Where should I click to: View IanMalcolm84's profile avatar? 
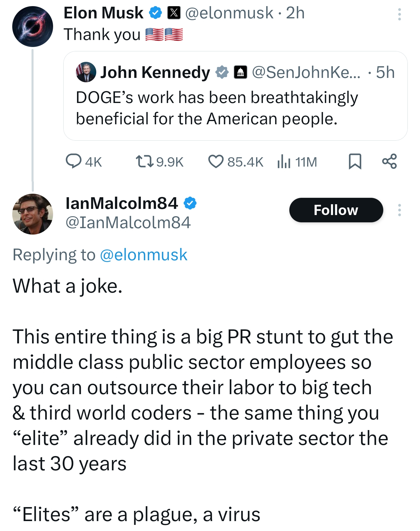[33, 214]
